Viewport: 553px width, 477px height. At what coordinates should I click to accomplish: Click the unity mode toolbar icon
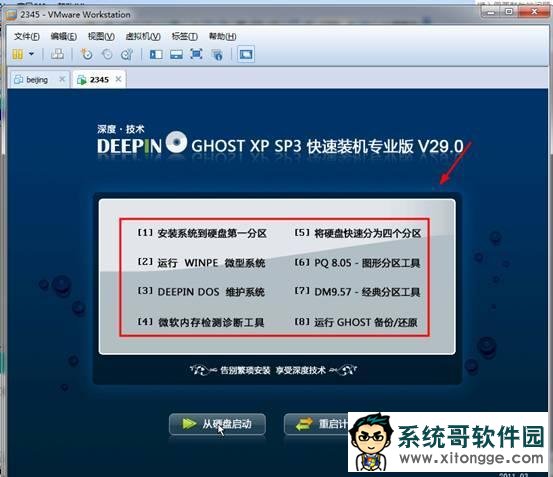[217, 54]
